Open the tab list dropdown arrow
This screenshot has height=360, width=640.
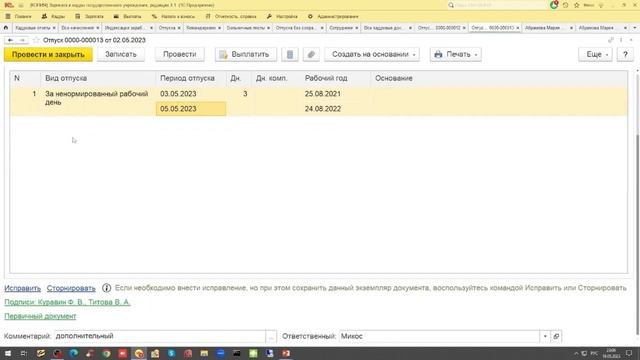(635, 28)
